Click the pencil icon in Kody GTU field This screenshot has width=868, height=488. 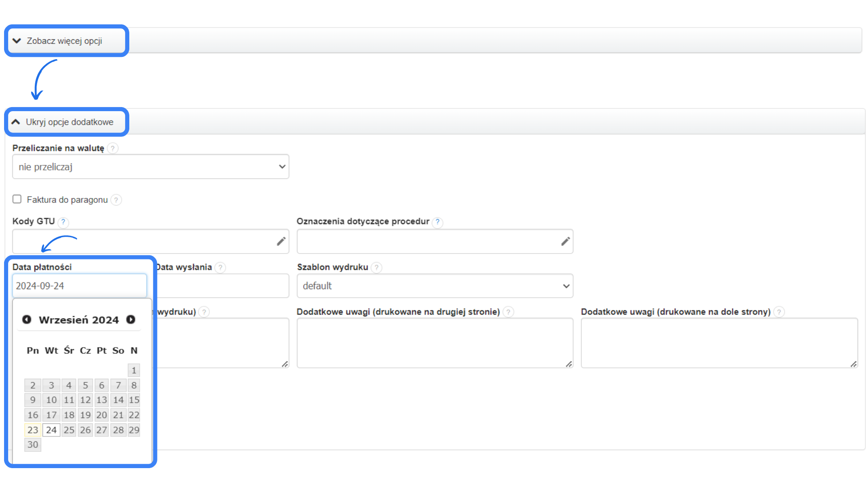click(x=281, y=241)
